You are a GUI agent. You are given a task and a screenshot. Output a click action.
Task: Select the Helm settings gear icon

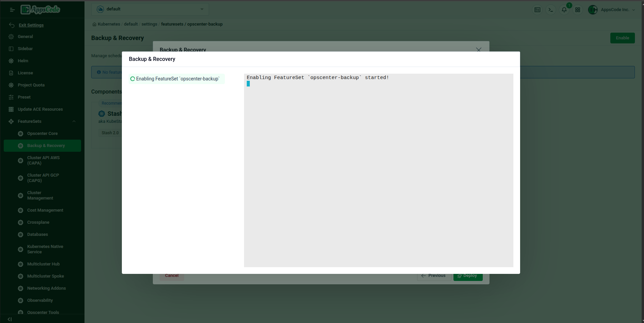[x=11, y=61]
